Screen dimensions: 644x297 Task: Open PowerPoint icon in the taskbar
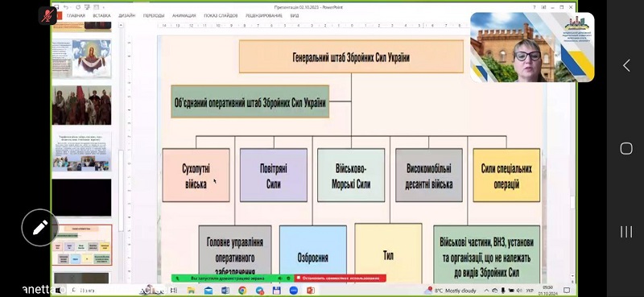pyautogui.click(x=311, y=291)
